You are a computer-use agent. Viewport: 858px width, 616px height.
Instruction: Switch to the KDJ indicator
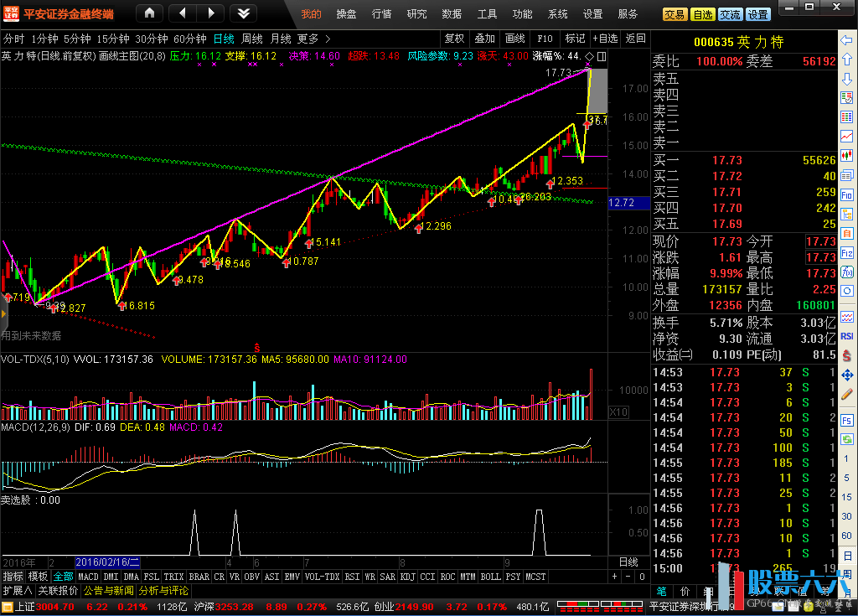click(x=408, y=577)
